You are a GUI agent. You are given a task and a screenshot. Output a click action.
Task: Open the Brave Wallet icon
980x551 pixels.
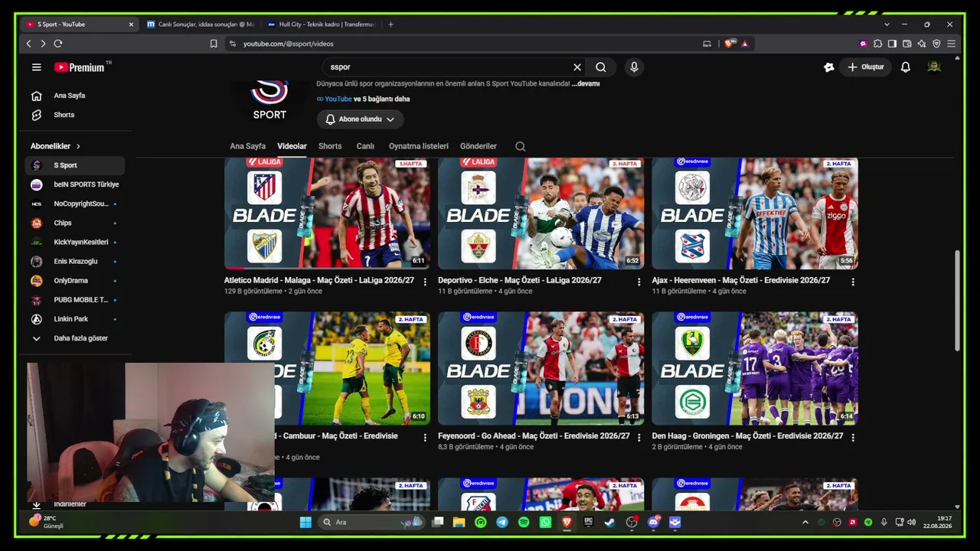907,44
